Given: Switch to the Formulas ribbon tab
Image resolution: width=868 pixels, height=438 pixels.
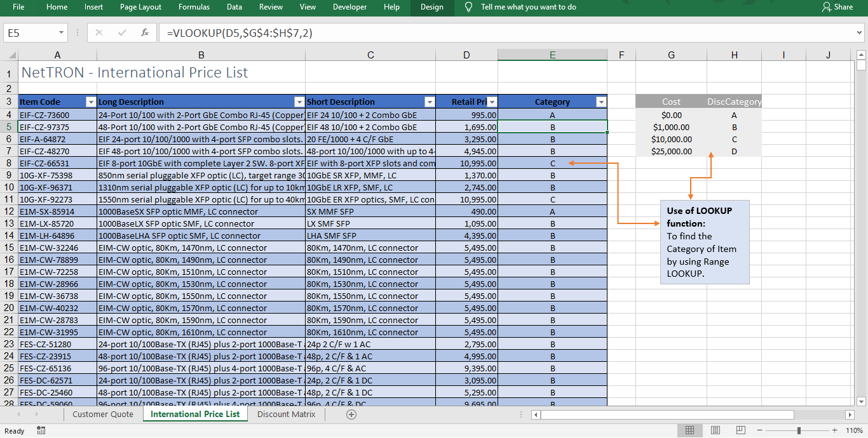Looking at the screenshot, I should pos(194,7).
